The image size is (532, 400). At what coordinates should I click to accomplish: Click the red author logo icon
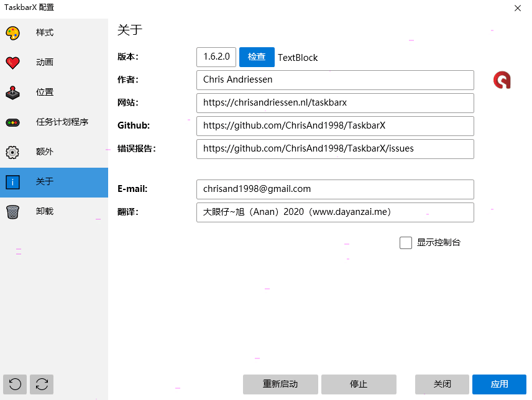point(502,80)
